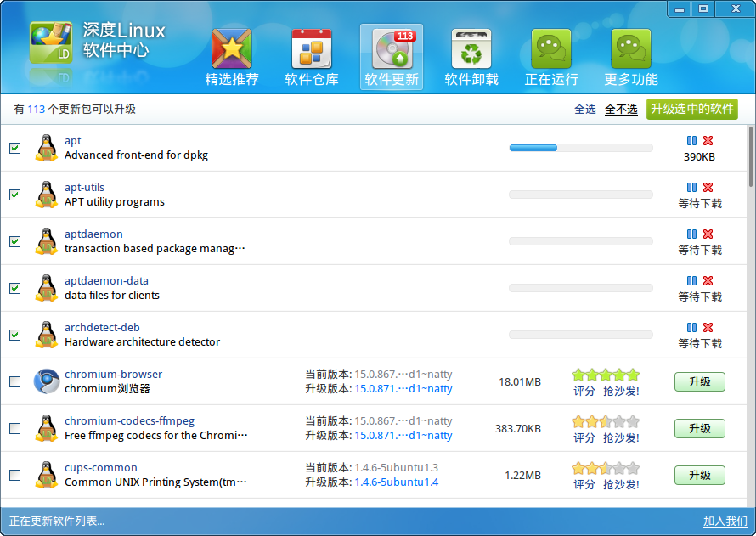
Task: Cancel the apt download
Action: pyautogui.click(x=708, y=141)
